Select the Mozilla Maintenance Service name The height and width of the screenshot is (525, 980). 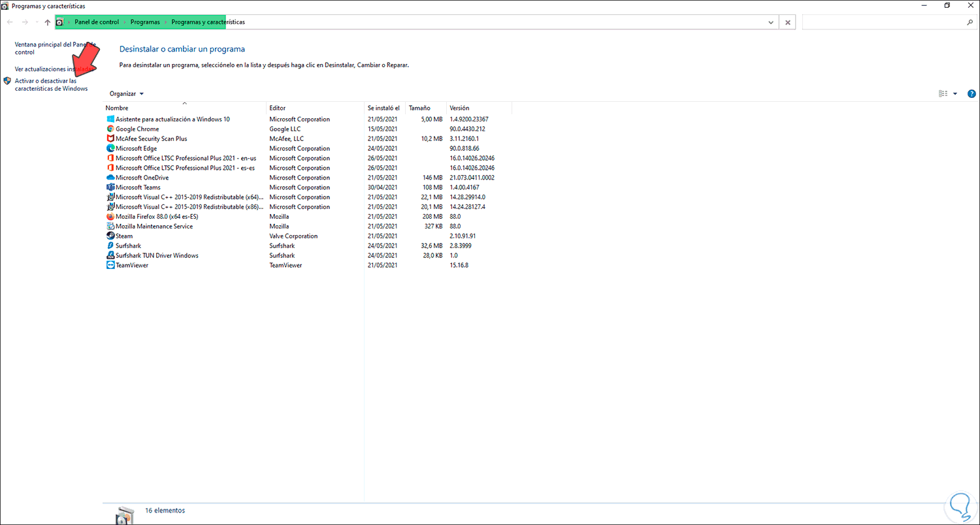(x=154, y=227)
